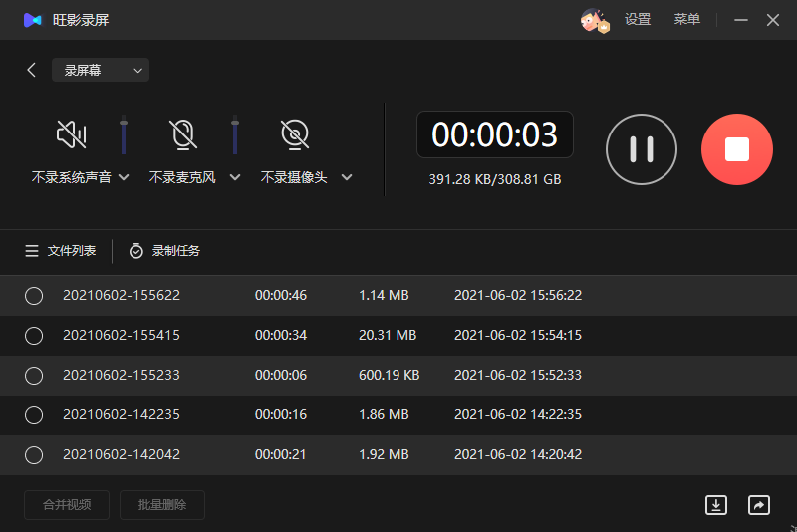Viewport: 797px width, 532px height.
Task: Minimize the 旺影录屏 window
Action: pyautogui.click(x=740, y=20)
